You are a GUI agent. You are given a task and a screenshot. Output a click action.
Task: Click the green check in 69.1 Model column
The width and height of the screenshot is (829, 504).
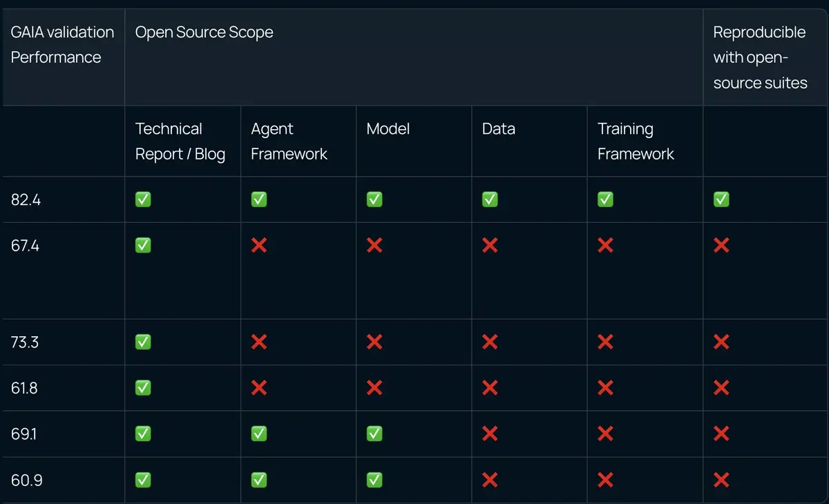click(x=374, y=434)
